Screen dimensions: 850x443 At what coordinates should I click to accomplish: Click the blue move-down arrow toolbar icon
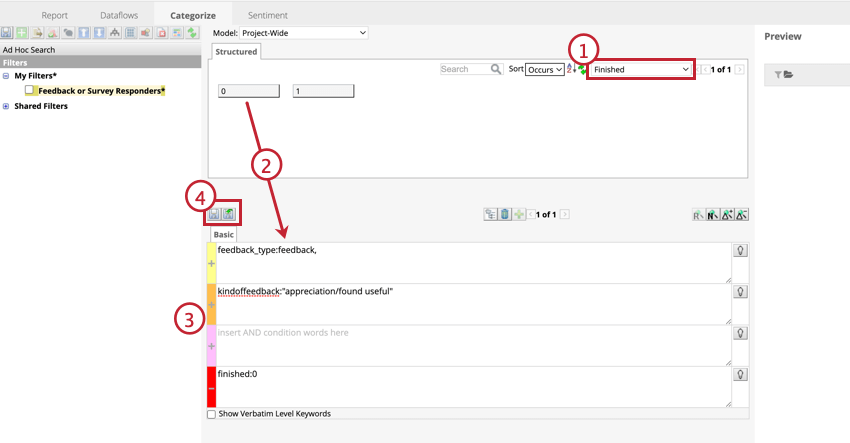tap(99, 33)
